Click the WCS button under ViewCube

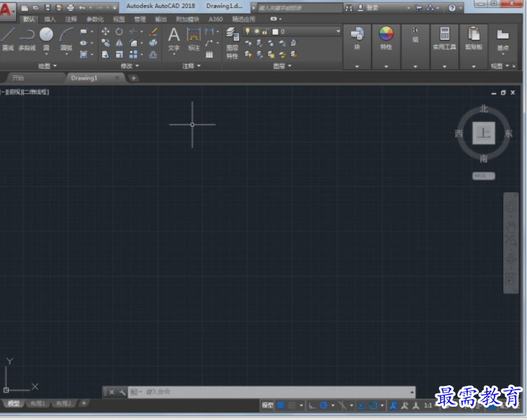pyautogui.click(x=483, y=176)
